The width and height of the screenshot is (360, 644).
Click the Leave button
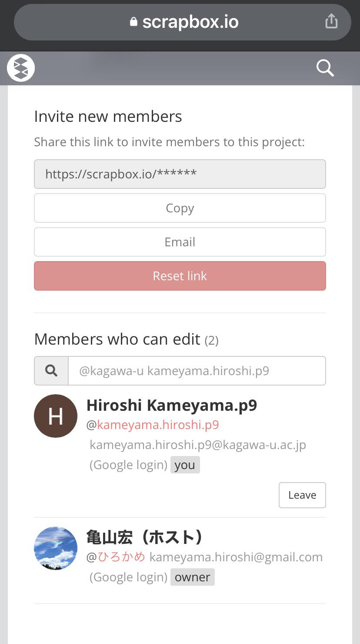pos(302,495)
